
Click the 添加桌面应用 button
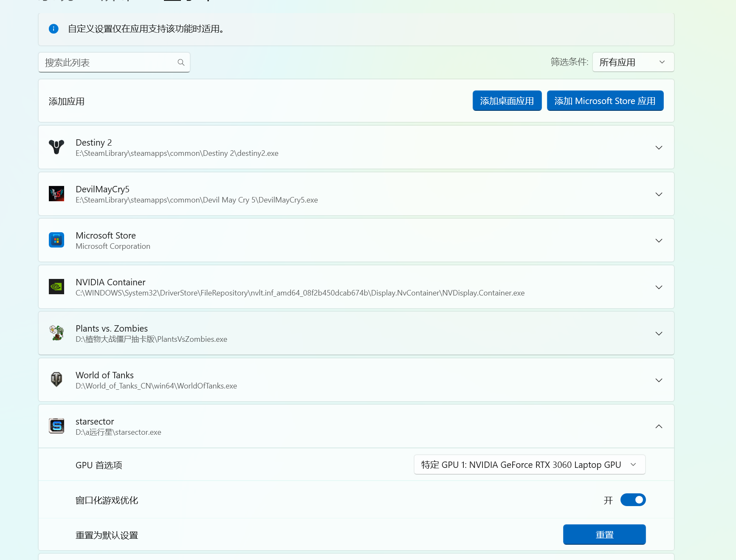pos(507,101)
